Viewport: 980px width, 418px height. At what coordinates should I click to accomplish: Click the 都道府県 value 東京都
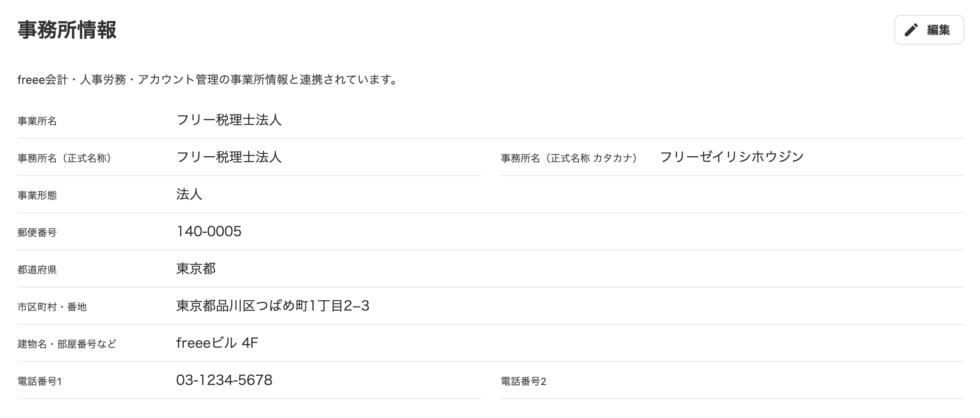(196, 268)
